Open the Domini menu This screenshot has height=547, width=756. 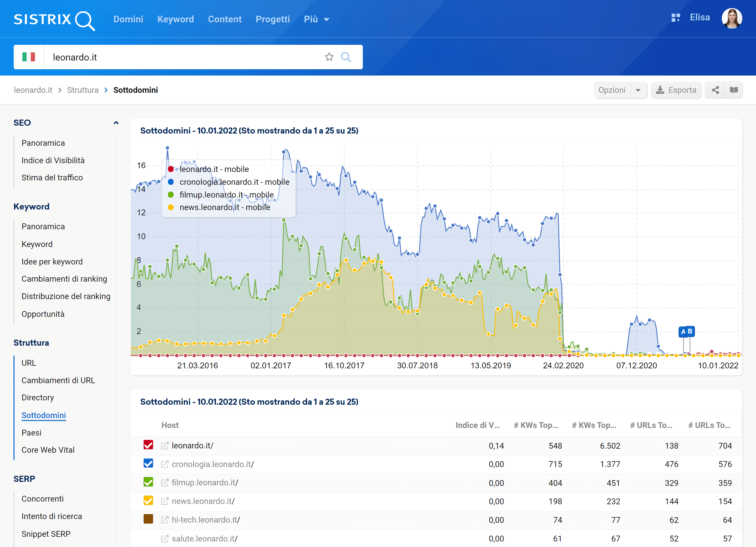[x=128, y=19]
